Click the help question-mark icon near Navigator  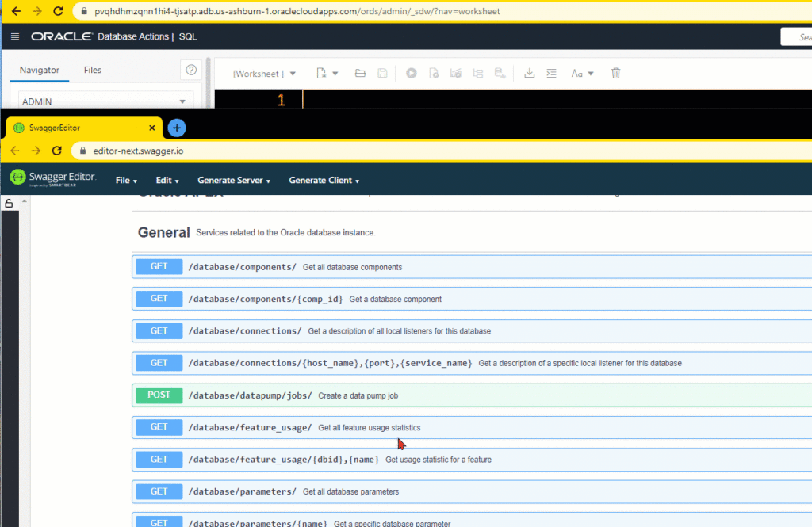tap(190, 70)
